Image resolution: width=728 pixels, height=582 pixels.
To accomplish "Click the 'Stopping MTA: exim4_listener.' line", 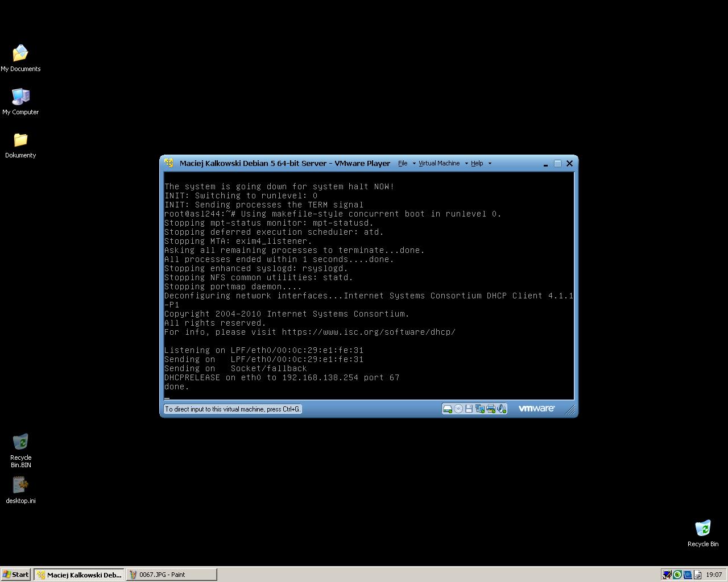I will pos(238,241).
